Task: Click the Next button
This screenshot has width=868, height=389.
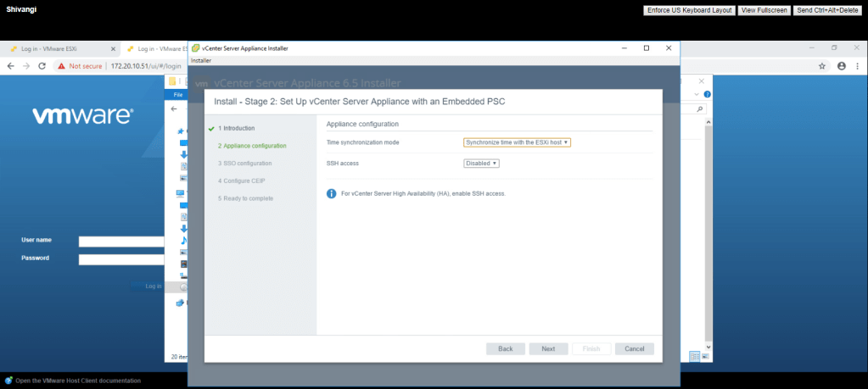Action: [x=548, y=348]
